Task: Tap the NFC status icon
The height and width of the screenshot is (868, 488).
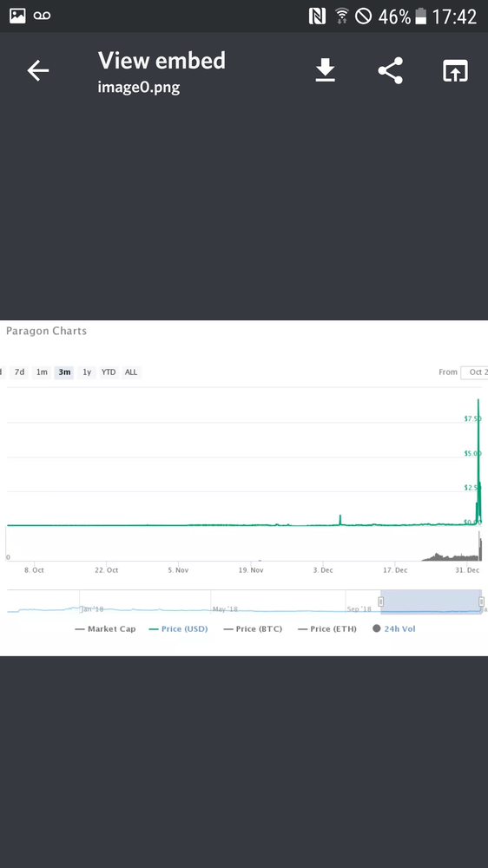Action: pos(317,16)
